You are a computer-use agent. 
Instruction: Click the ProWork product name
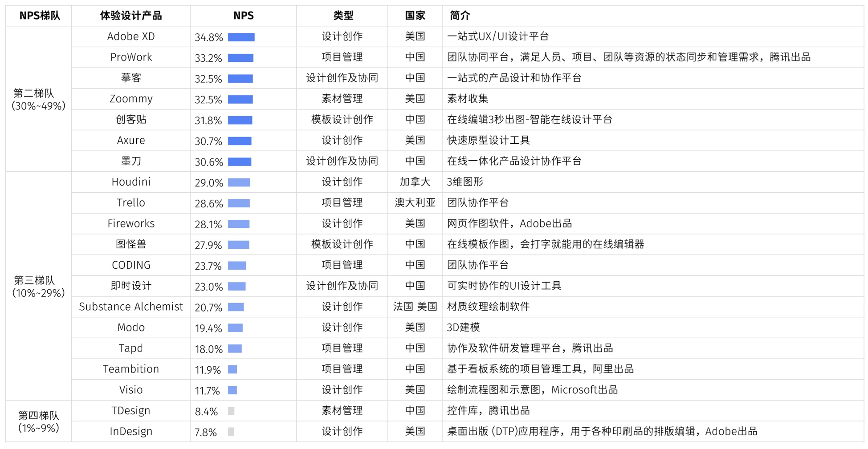(x=131, y=57)
